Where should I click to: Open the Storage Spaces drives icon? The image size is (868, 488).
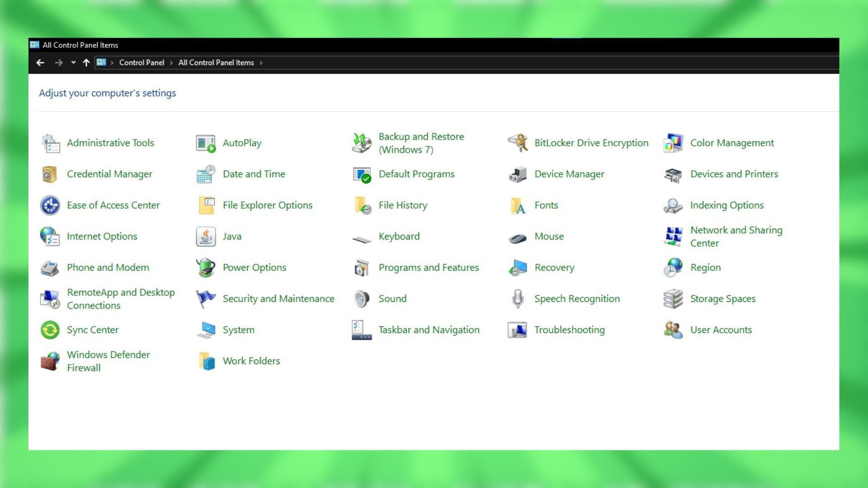pos(673,299)
